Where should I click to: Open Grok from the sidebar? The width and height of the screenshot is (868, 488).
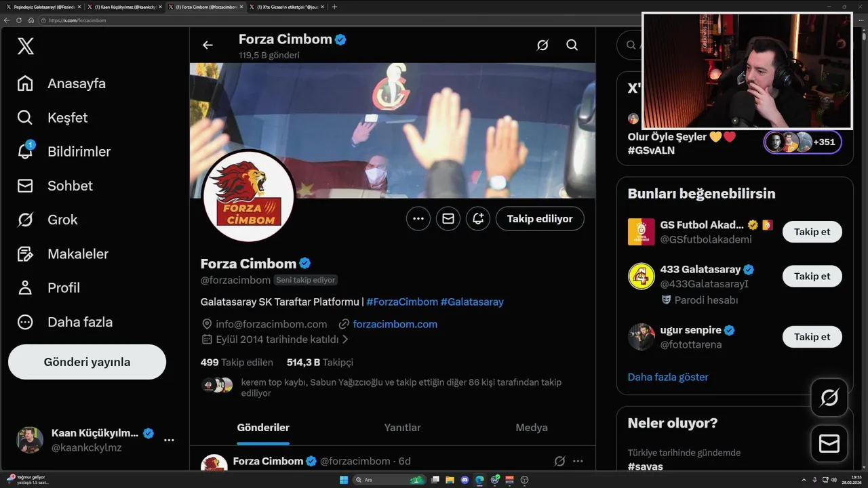coord(25,220)
